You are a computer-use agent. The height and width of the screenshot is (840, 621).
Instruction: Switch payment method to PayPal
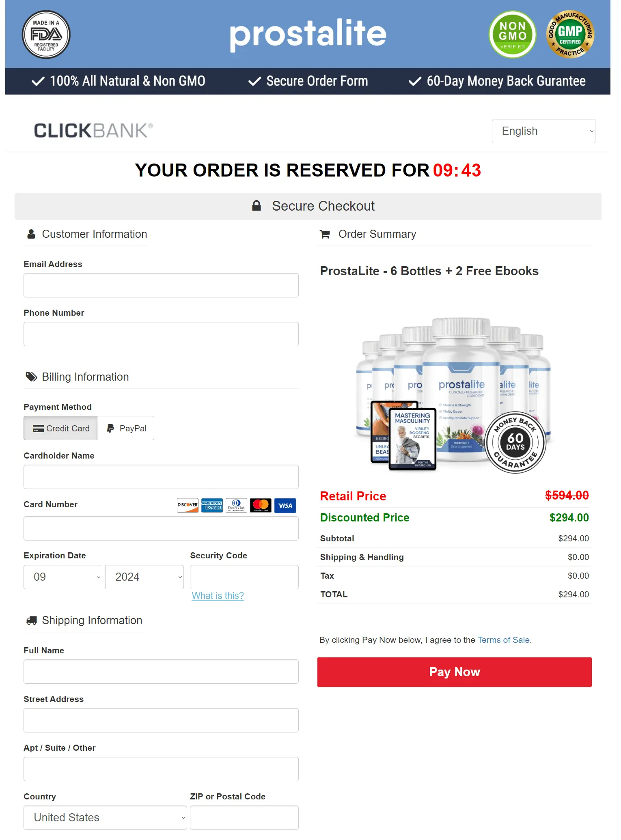click(x=126, y=428)
